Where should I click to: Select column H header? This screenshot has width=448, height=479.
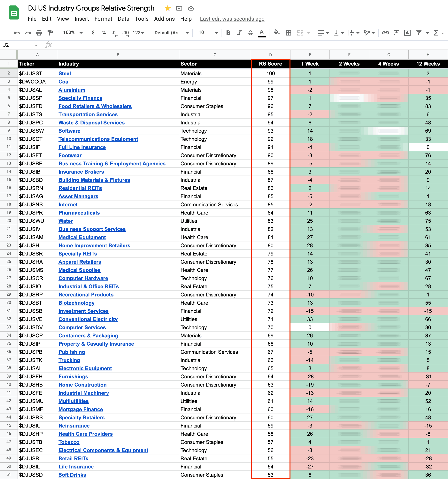click(428, 55)
